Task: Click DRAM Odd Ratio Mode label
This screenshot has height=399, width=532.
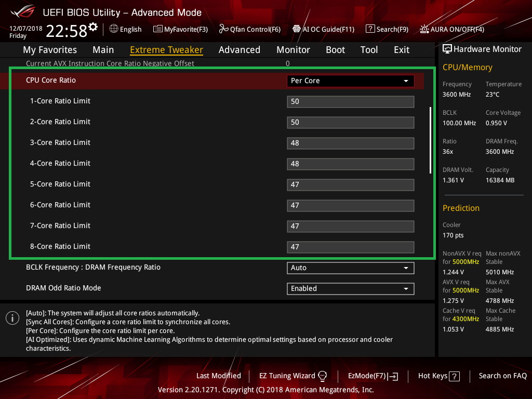Action: tap(63, 288)
